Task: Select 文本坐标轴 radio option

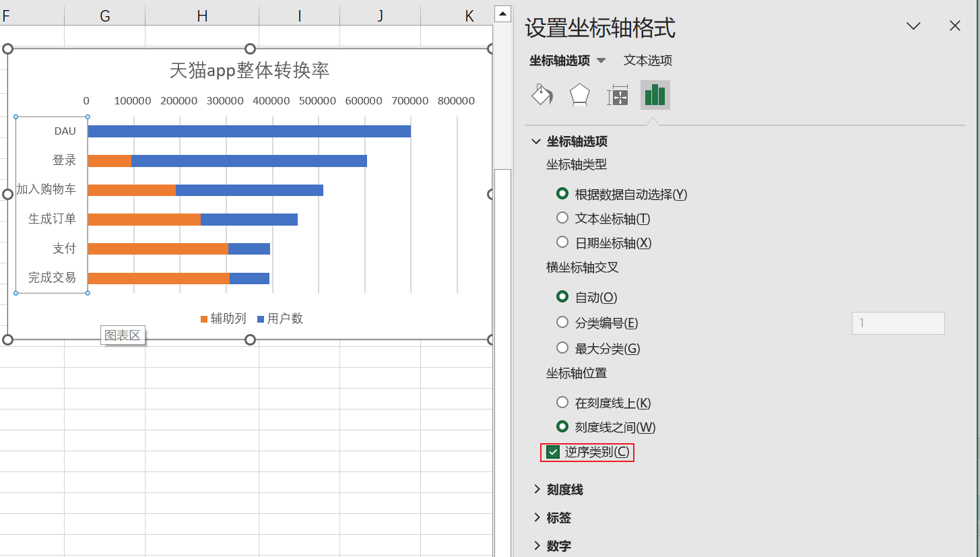Action: click(x=562, y=218)
